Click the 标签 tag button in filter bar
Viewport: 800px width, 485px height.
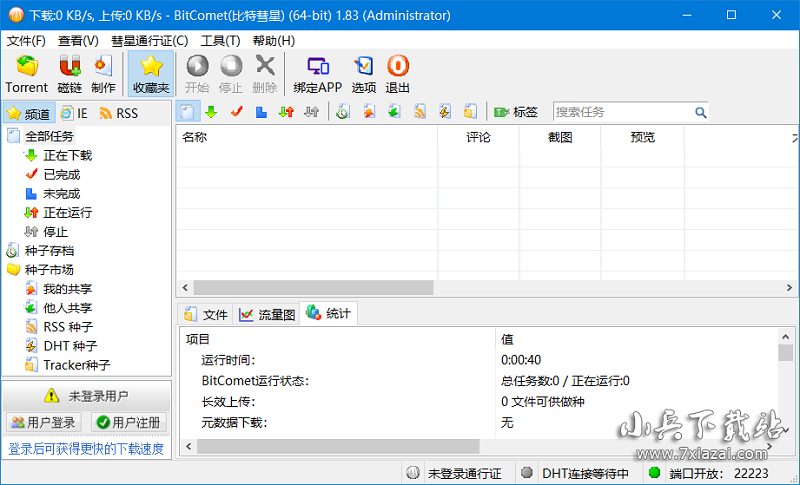(516, 112)
